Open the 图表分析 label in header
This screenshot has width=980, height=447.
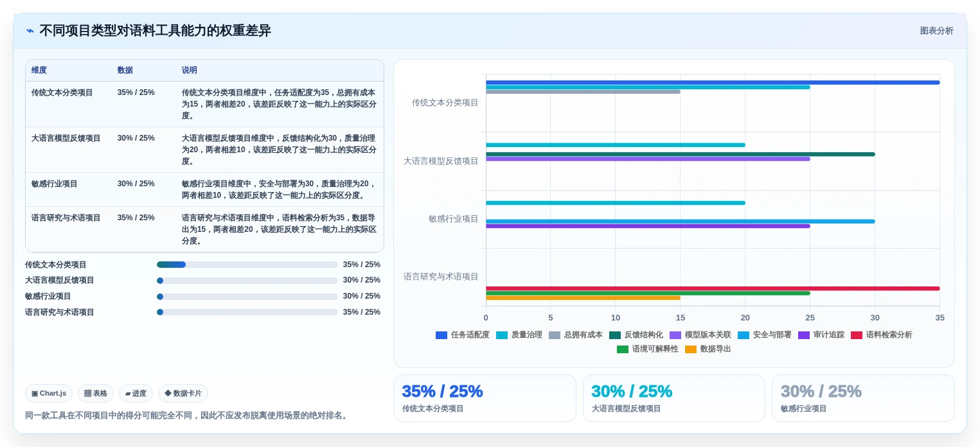[x=936, y=31]
